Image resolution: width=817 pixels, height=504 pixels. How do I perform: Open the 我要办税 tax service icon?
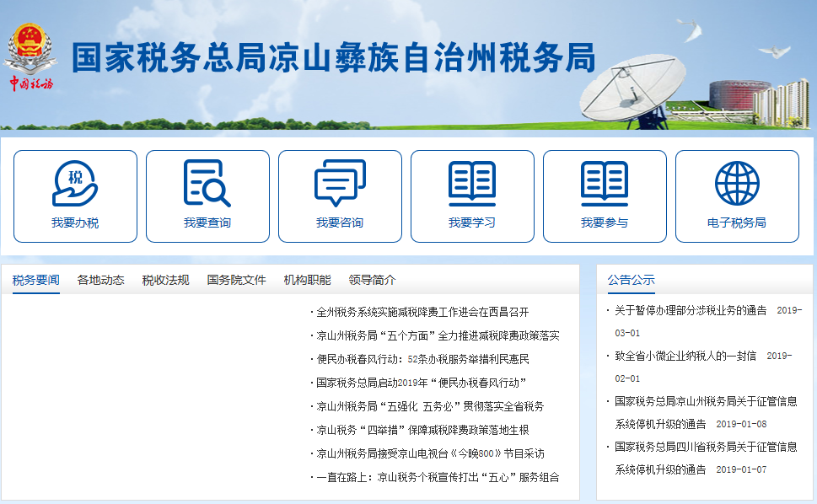74,196
